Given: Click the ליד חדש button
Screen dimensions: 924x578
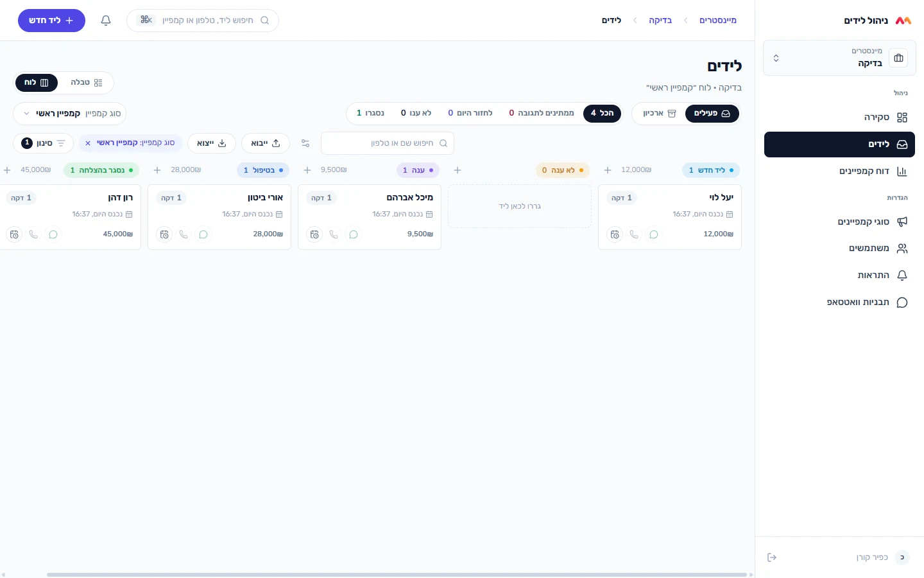Looking at the screenshot, I should 51,21.
